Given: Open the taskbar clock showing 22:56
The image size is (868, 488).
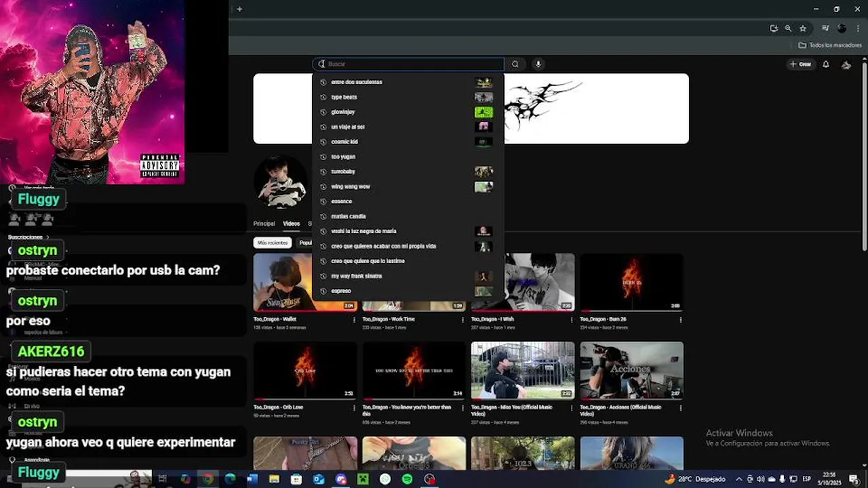Looking at the screenshot, I should [829, 479].
